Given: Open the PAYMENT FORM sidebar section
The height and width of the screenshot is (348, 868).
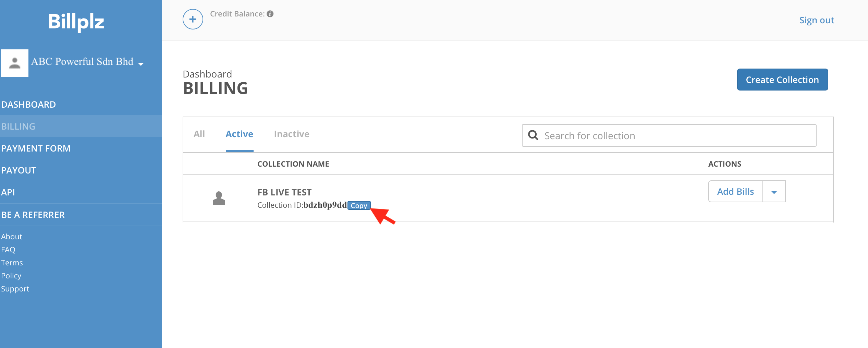Looking at the screenshot, I should point(36,148).
